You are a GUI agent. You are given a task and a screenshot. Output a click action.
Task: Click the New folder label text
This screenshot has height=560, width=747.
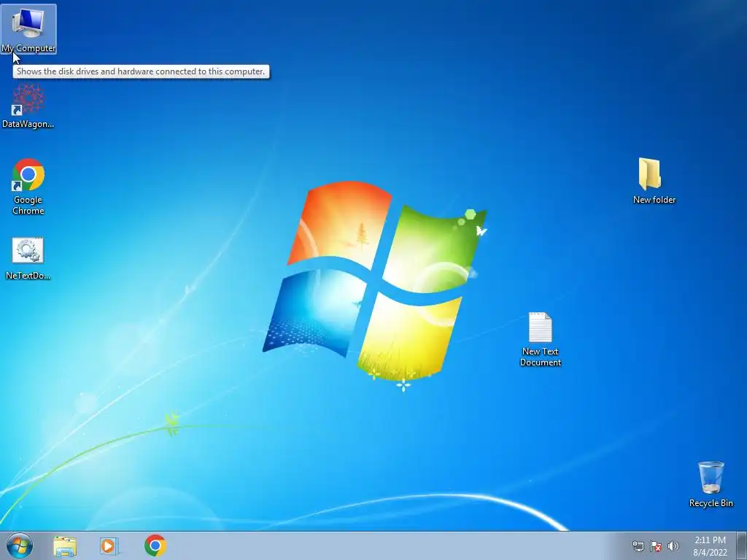tap(654, 200)
